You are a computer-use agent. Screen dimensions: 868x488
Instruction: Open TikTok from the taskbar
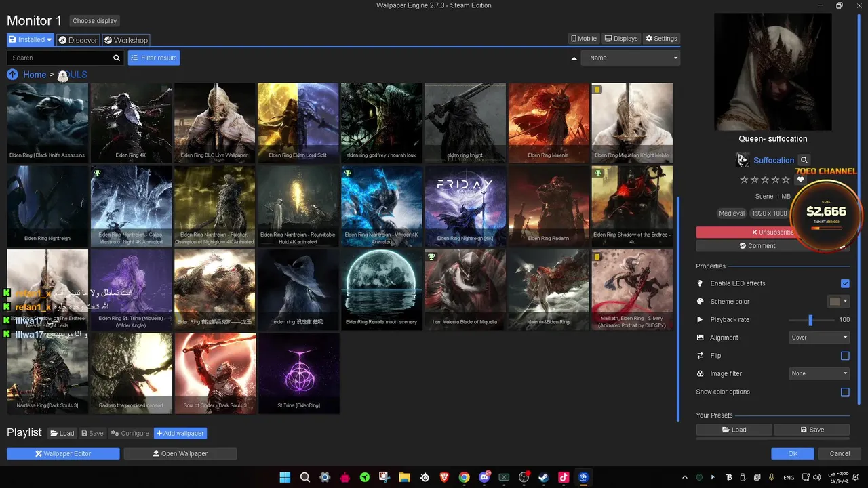[563, 477]
